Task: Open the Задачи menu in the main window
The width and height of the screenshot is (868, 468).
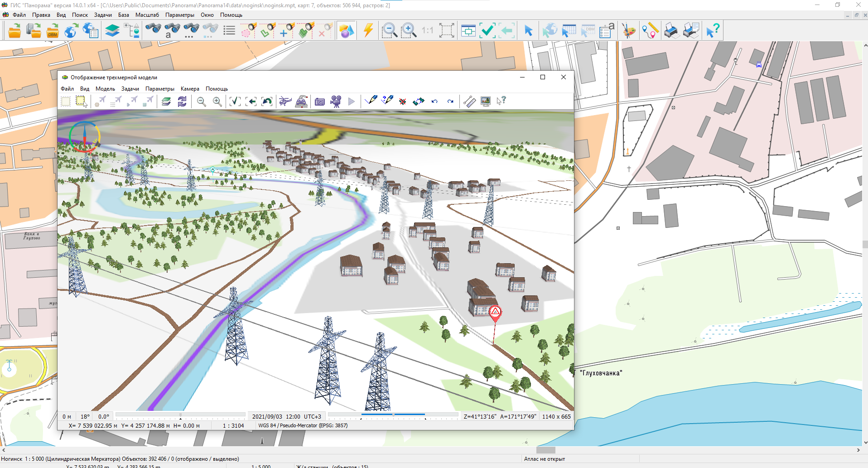Action: pyautogui.click(x=102, y=15)
